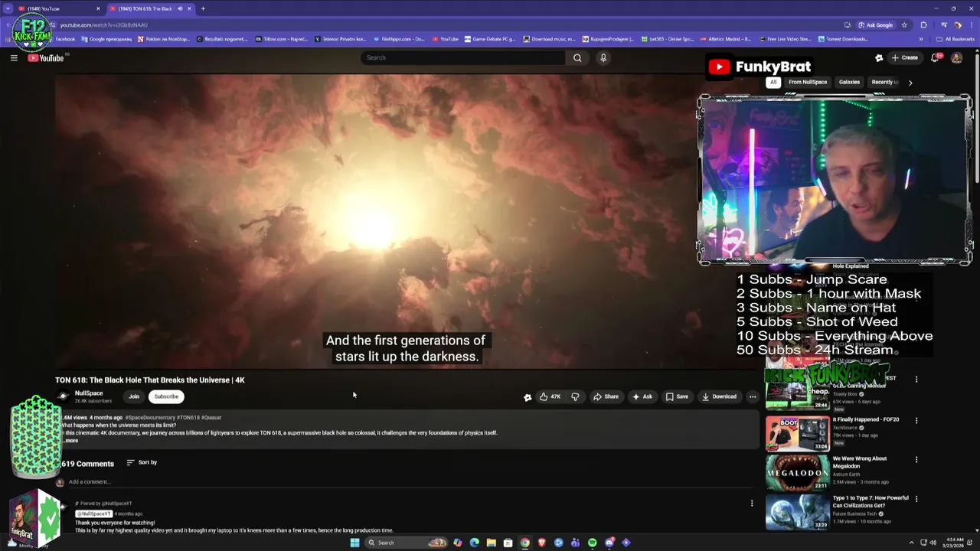This screenshot has width=980, height=551.
Task: Open YouTube notifications bell
Action: click(936, 57)
